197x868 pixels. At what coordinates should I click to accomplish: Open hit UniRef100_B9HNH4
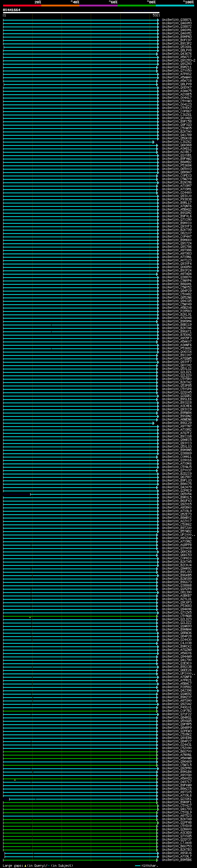click(176, 629)
